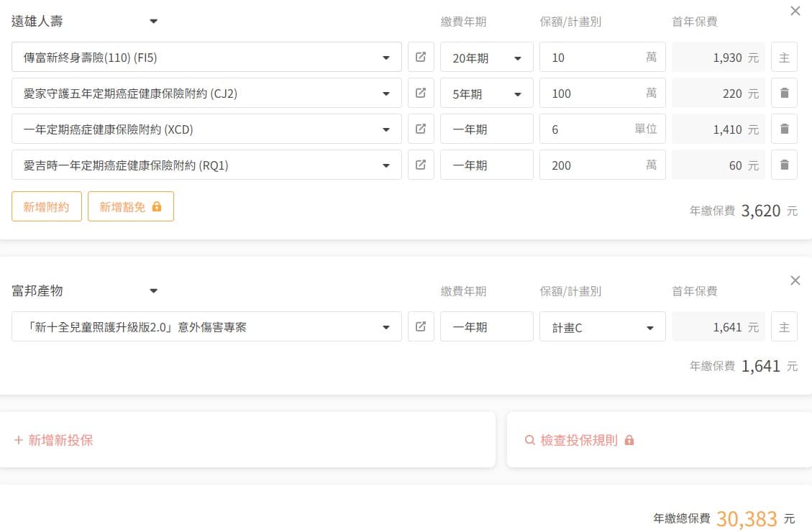812x532 pixels.
Task: Open external link for 傳富新終身壽險 (FI5)
Action: [x=421, y=57]
